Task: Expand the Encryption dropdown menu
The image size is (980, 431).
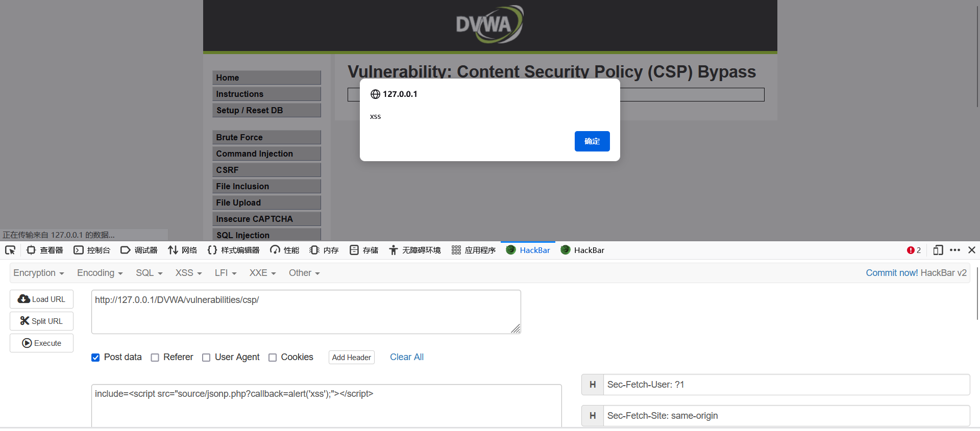Action: tap(38, 273)
